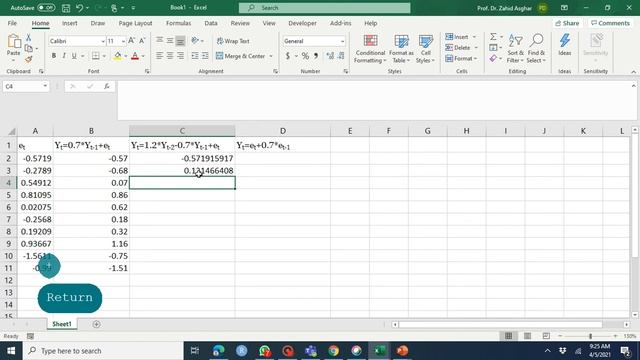
Task: Toggle Underline formatting
Action: pos(74,56)
